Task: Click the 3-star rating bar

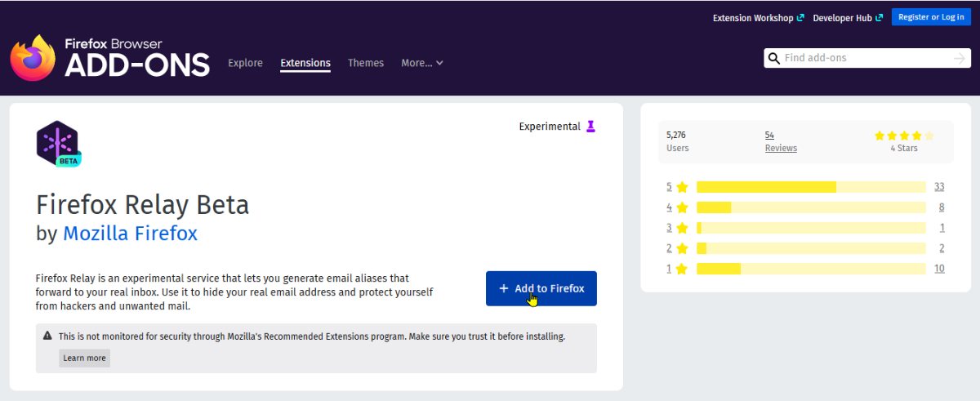Action: click(x=811, y=228)
